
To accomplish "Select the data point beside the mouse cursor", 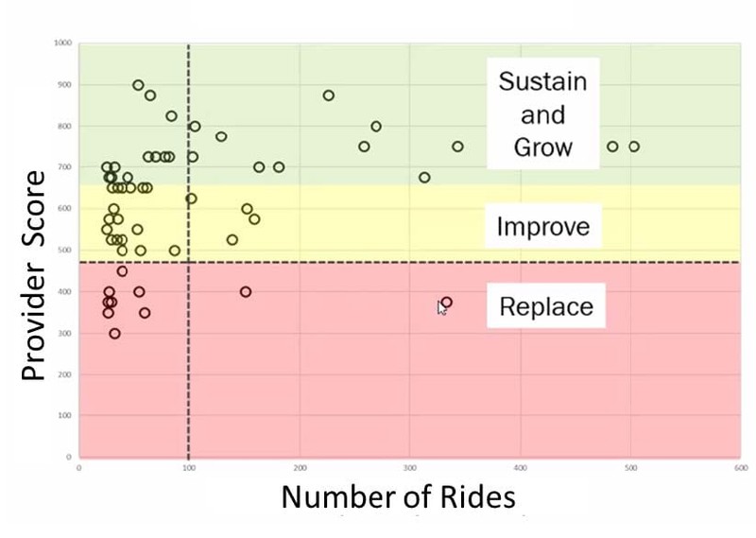I will coord(446,303).
